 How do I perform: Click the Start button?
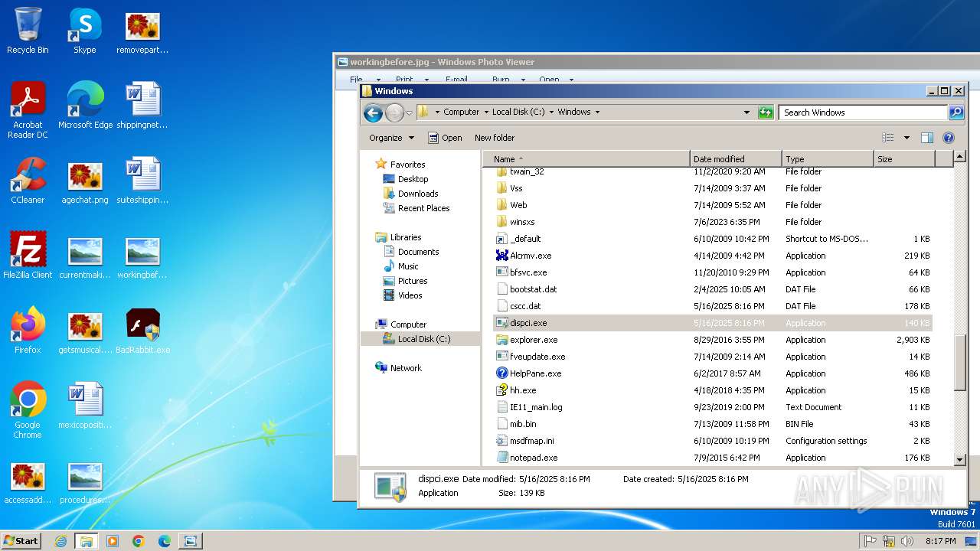21,541
